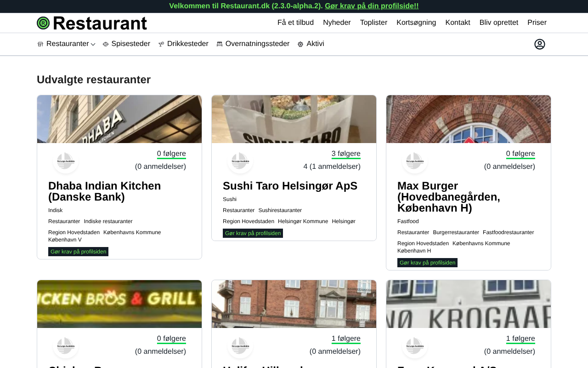
Task: Click the banner link Gør krav på din profilside
Action: (372, 6)
